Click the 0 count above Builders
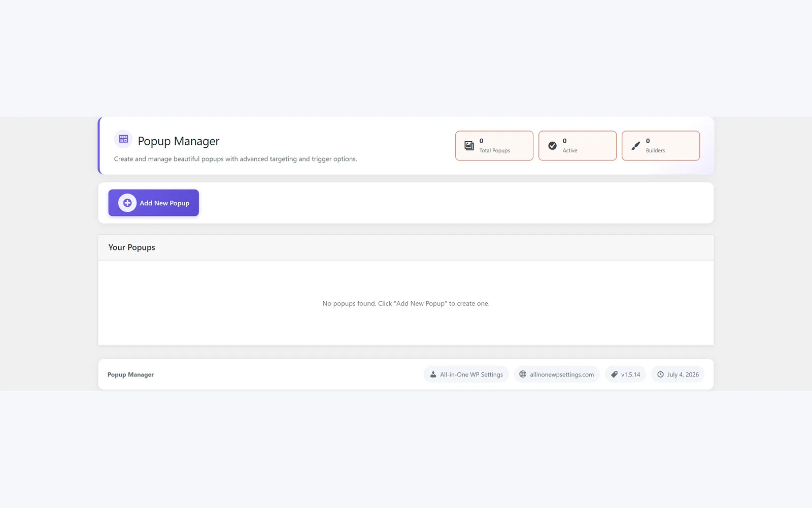 [x=648, y=141]
